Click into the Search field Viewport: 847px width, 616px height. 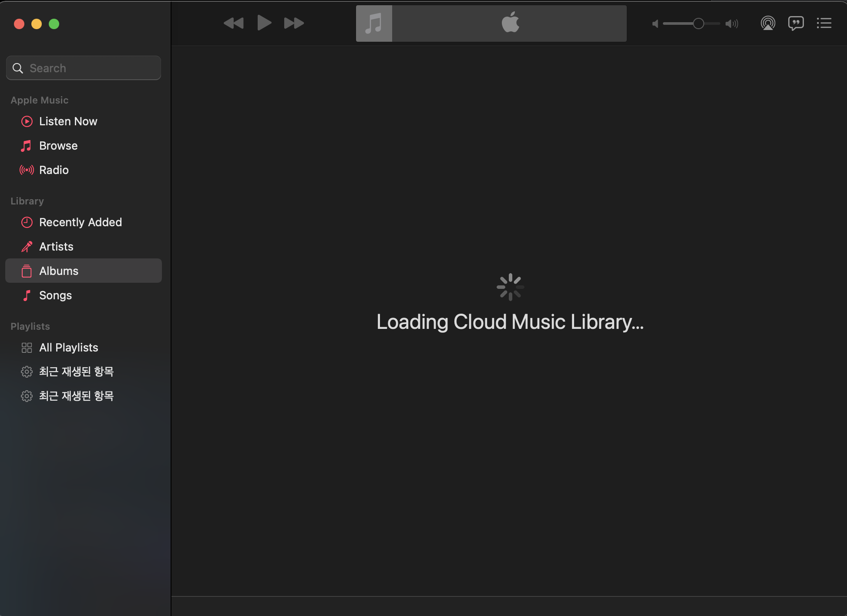(x=91, y=68)
